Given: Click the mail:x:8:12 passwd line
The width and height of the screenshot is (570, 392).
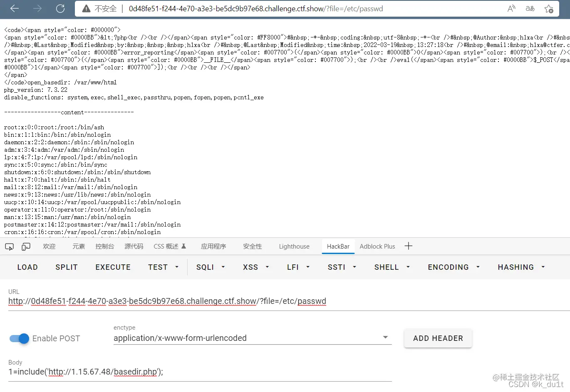Looking at the screenshot, I should (x=71, y=187).
